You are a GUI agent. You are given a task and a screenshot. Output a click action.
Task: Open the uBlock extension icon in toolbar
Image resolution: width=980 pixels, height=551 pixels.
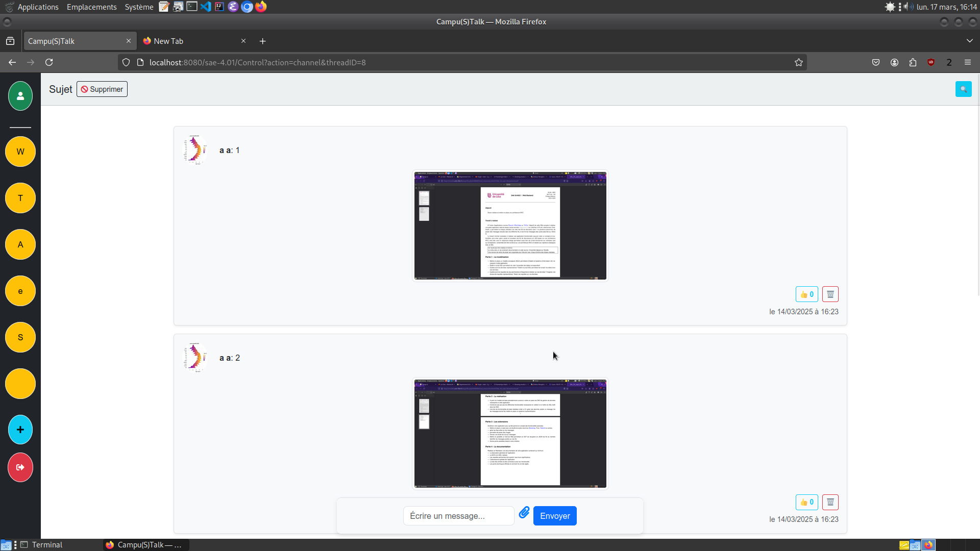(x=931, y=62)
